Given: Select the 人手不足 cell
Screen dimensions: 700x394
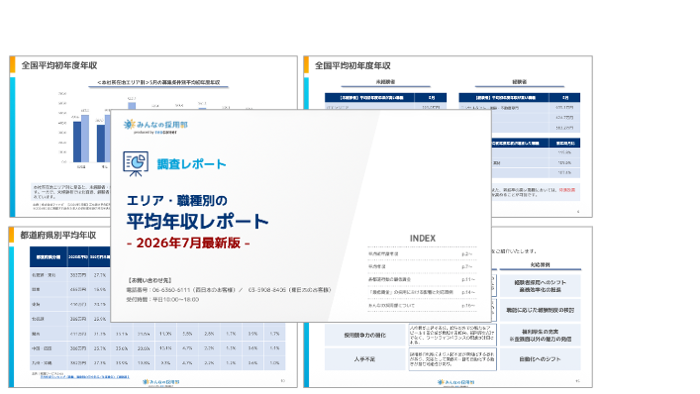Looking at the screenshot, I should (365, 359).
